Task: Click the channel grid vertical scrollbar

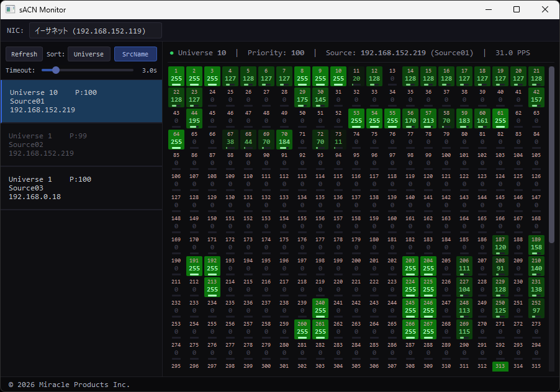Action: [551, 155]
